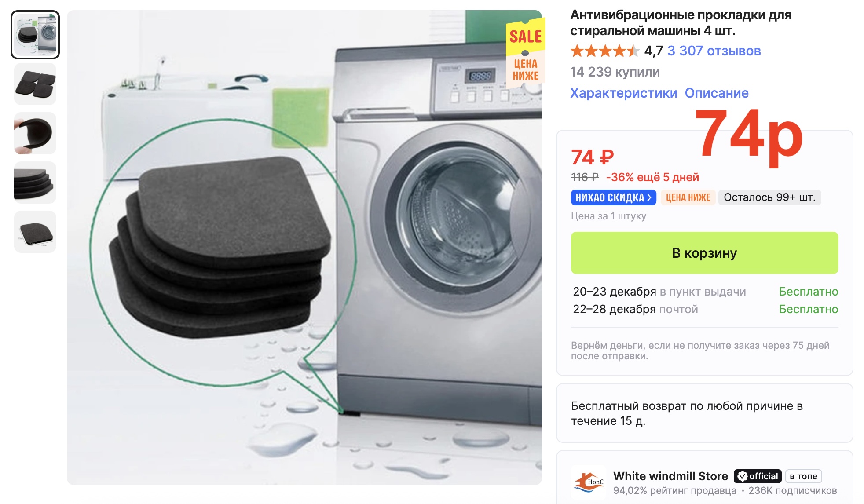Click the Осталось 99+ шт. stock label

[769, 197]
